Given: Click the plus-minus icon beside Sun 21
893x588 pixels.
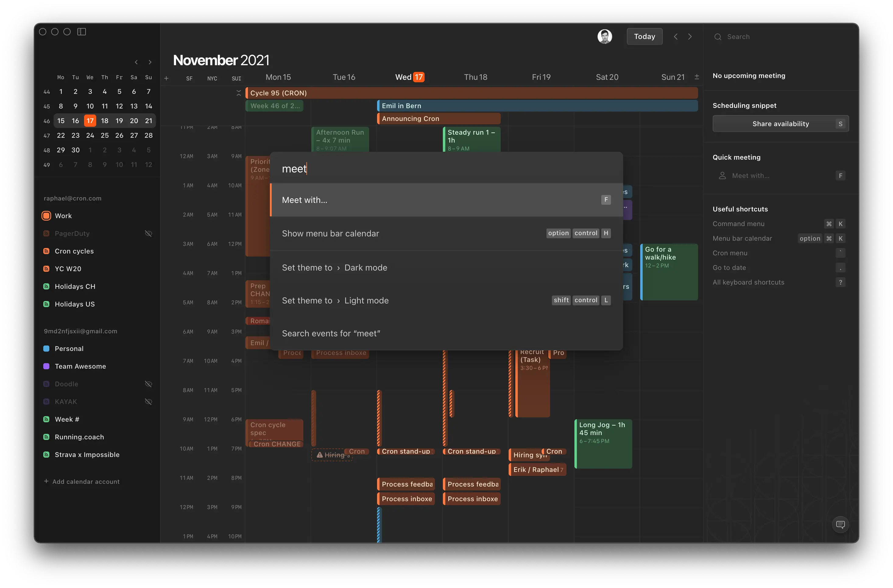Looking at the screenshot, I should pos(696,77).
